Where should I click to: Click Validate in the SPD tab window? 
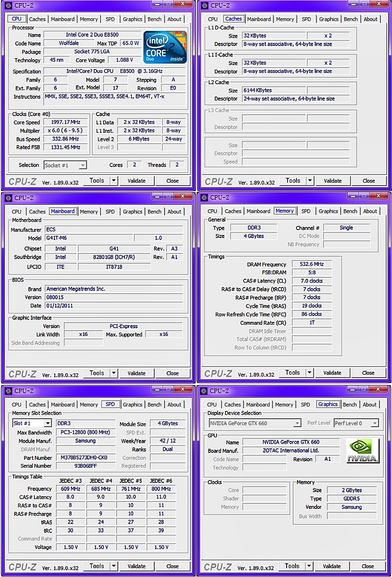tap(137, 566)
